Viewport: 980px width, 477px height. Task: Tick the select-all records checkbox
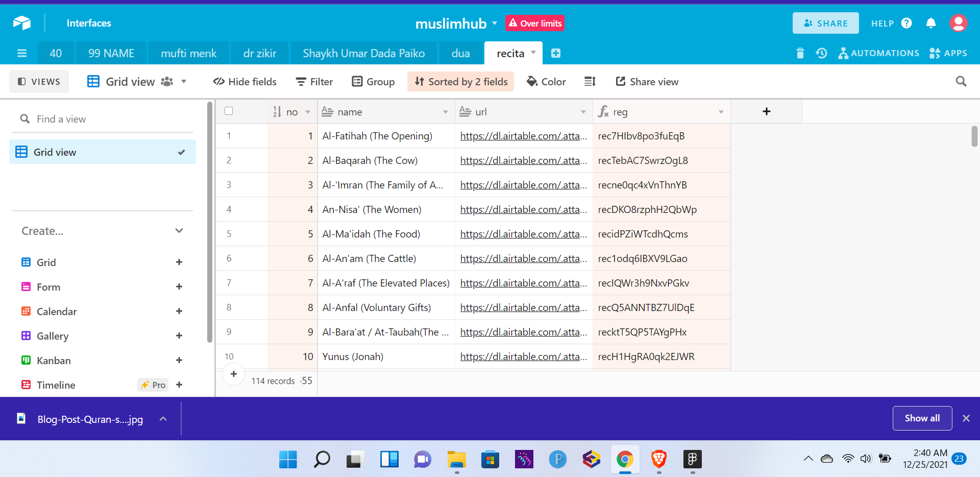point(229,111)
